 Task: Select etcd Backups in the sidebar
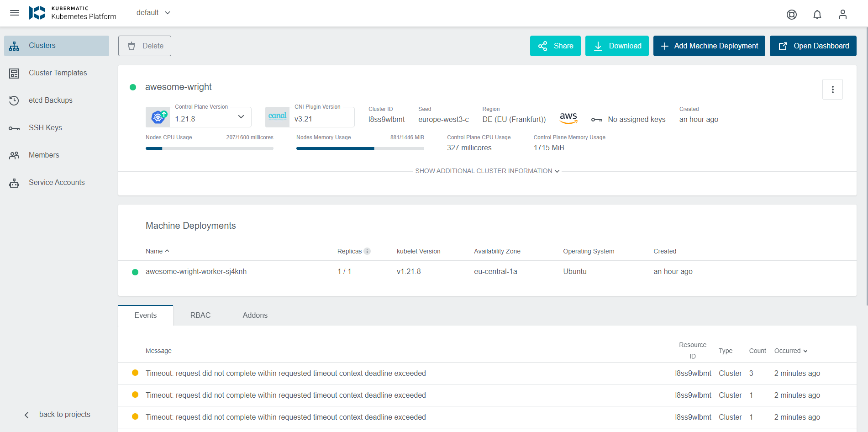click(x=50, y=100)
